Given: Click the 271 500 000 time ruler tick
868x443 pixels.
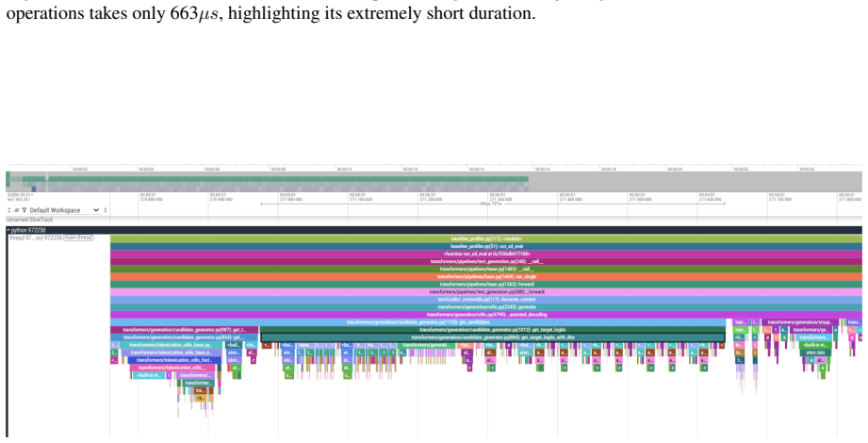Looking at the screenshot, I should 640,197.
